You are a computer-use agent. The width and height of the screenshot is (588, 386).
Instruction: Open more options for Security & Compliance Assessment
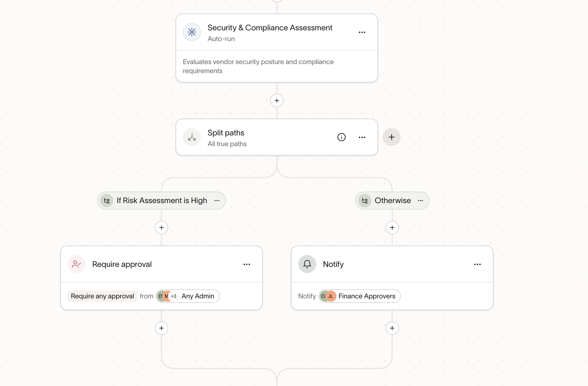[x=362, y=32]
